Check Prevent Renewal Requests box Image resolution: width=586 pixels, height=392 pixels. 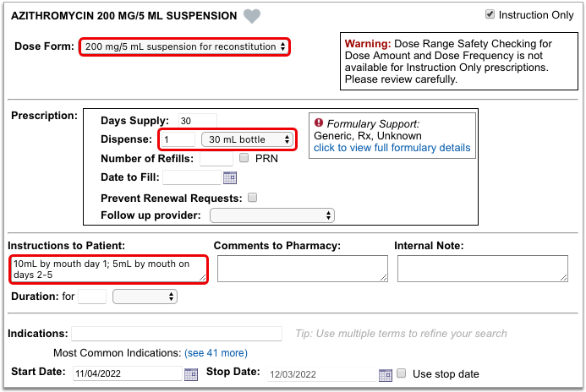[253, 198]
